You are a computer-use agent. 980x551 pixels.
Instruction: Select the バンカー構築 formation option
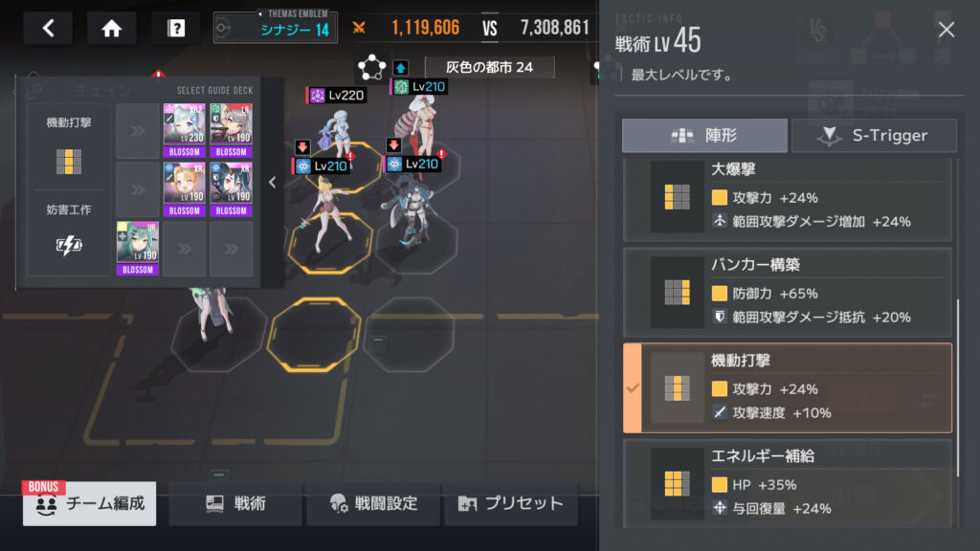click(788, 293)
